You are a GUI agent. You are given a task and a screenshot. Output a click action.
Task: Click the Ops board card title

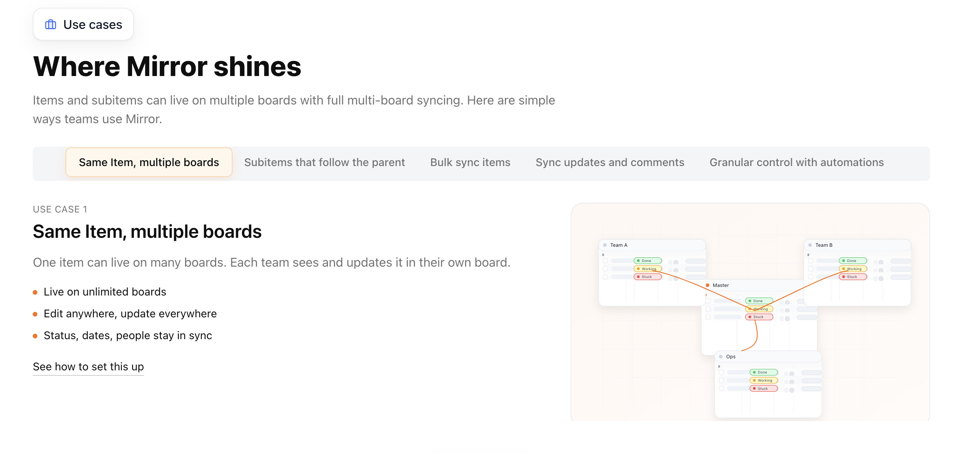pos(731,357)
